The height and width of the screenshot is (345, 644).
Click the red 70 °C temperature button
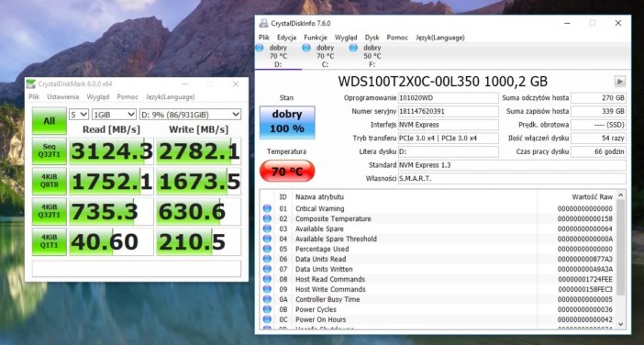pos(287,172)
